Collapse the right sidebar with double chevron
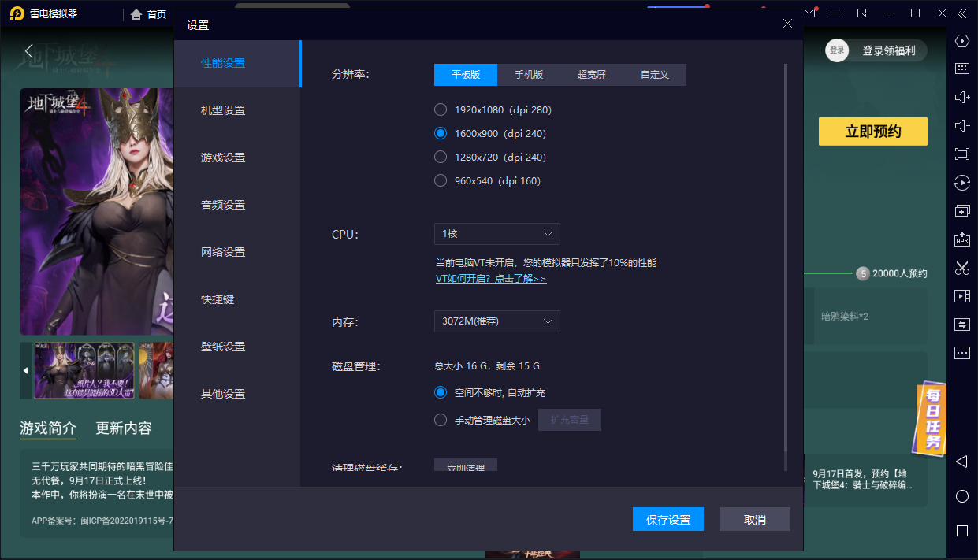 (961, 13)
